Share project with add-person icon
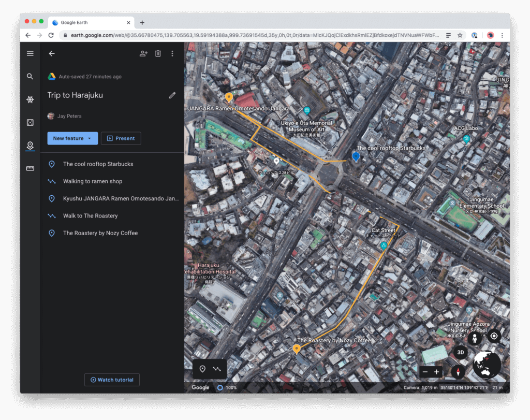 pos(143,53)
